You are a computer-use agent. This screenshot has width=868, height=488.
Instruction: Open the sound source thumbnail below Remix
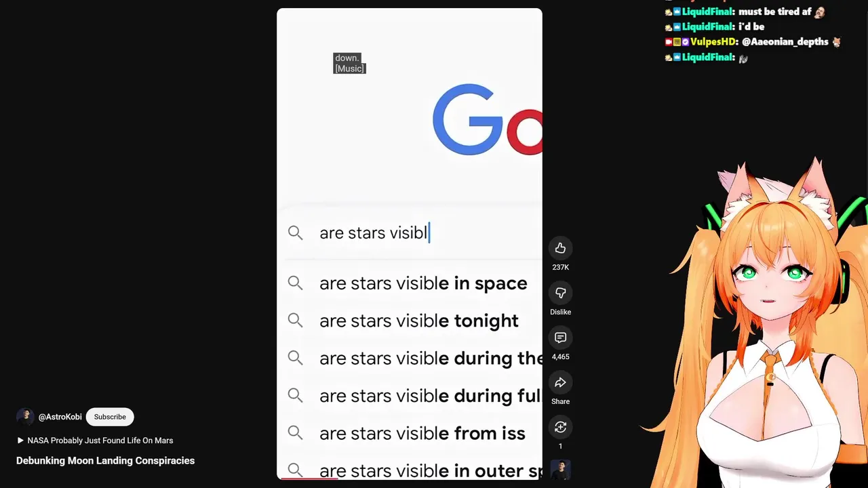560,469
